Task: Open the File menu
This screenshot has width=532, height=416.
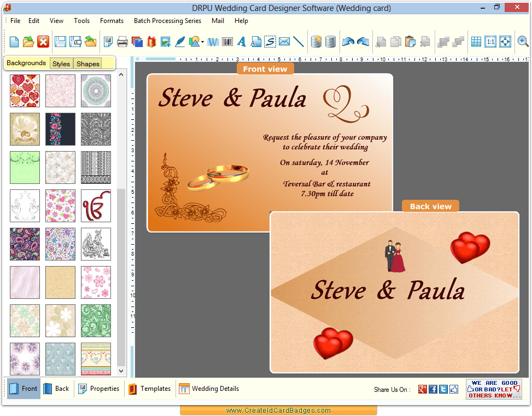Action: pos(15,21)
